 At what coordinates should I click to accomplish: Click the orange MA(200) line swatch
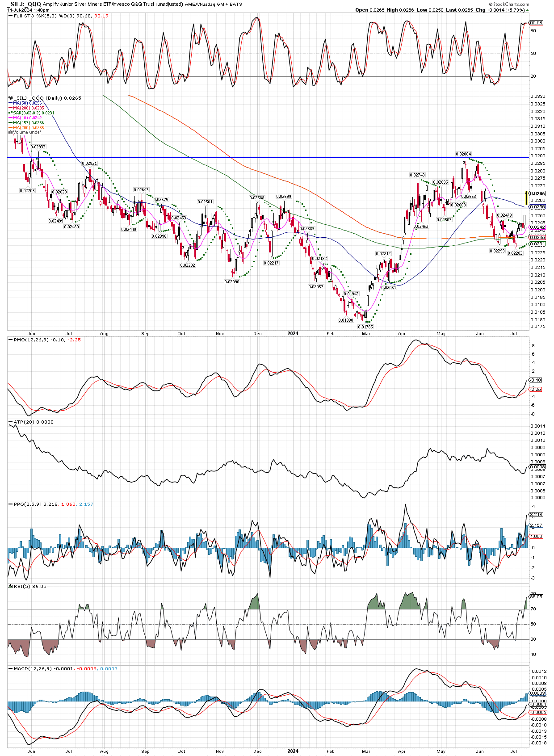coord(10,128)
